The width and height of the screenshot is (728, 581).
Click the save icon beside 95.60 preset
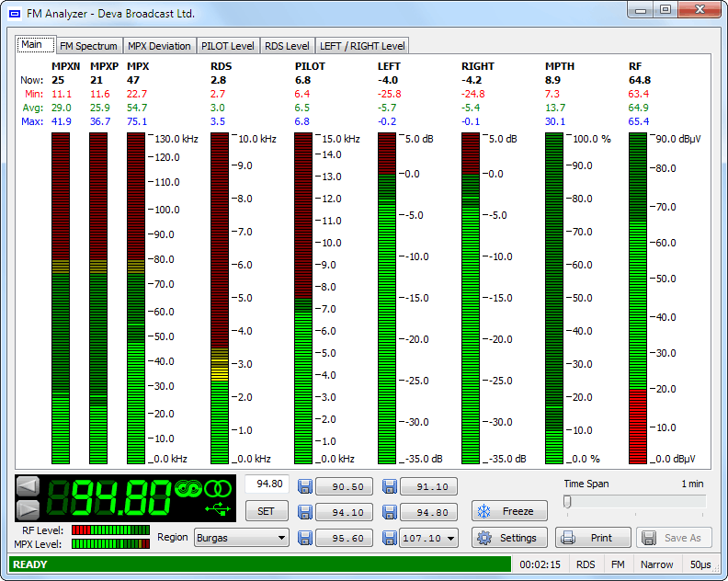305,539
